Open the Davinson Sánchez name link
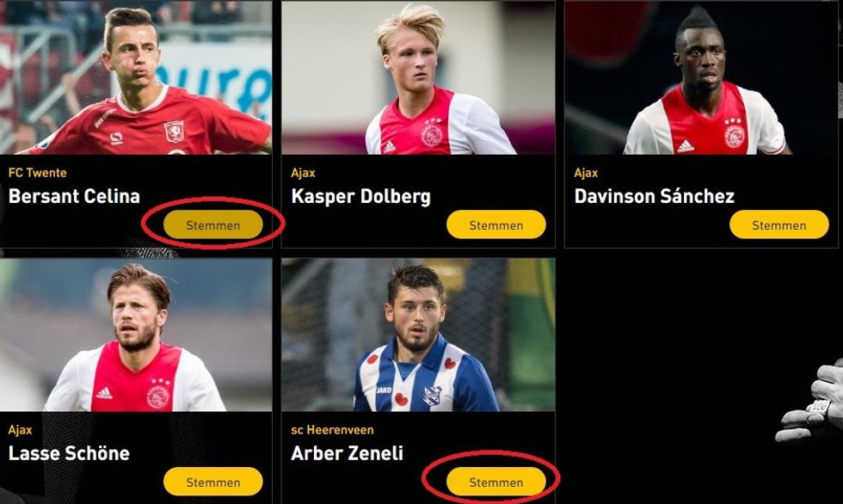Image resolution: width=843 pixels, height=504 pixels. [x=655, y=196]
